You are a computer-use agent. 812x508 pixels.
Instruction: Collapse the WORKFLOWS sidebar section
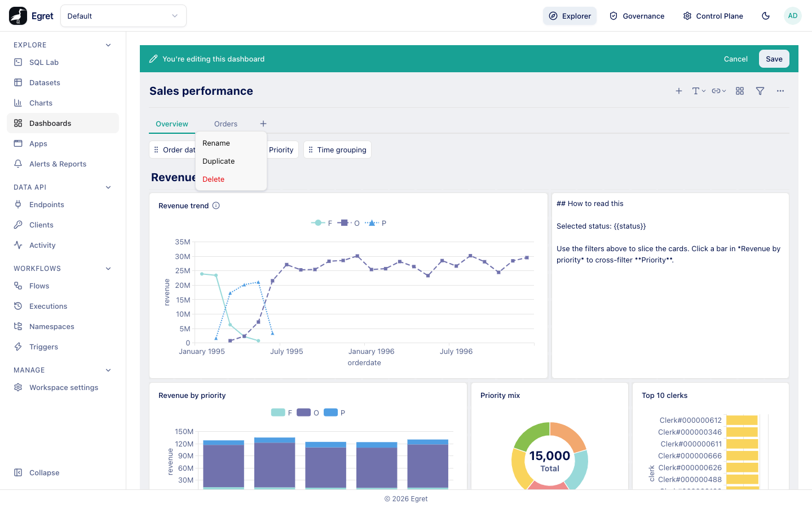coord(108,269)
